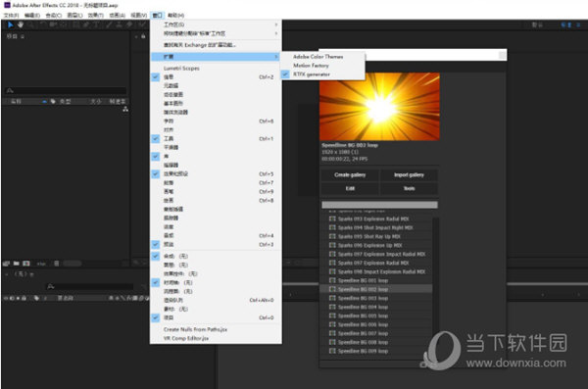Expand the first workspace submenu item

click(x=216, y=24)
